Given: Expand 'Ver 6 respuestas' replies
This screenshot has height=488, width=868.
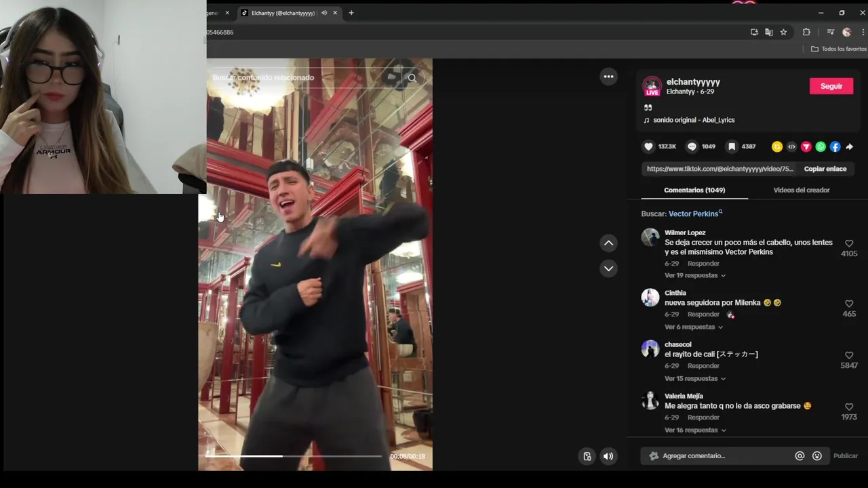Looking at the screenshot, I should point(694,327).
